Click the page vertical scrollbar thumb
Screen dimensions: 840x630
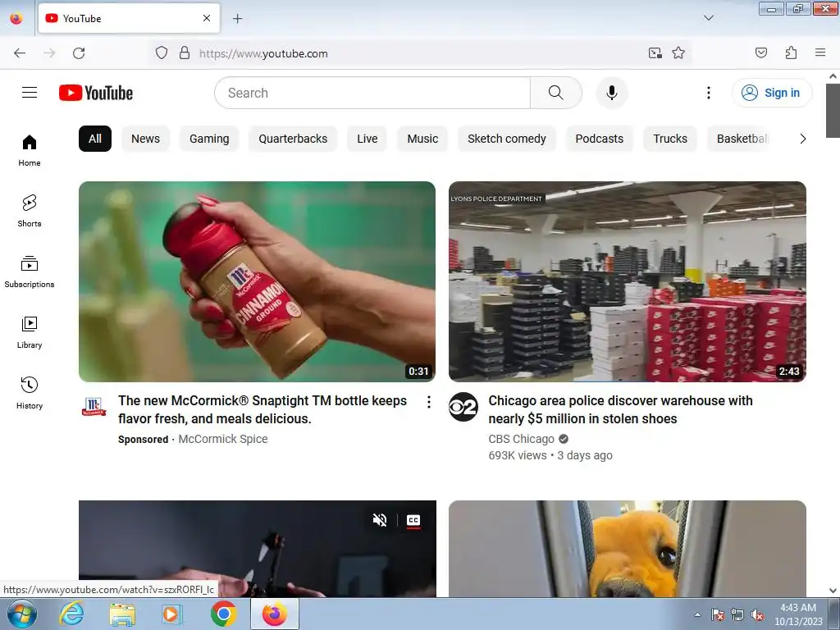coord(833,110)
